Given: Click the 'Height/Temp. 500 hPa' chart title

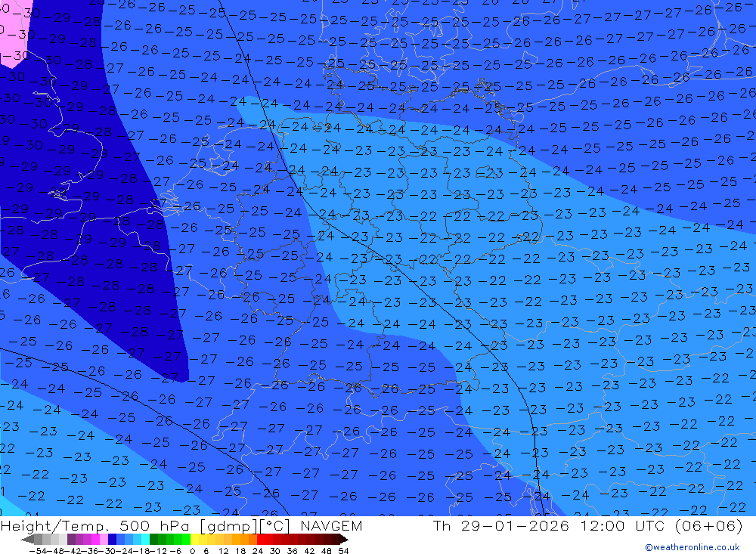Looking at the screenshot, I should 97,525.
